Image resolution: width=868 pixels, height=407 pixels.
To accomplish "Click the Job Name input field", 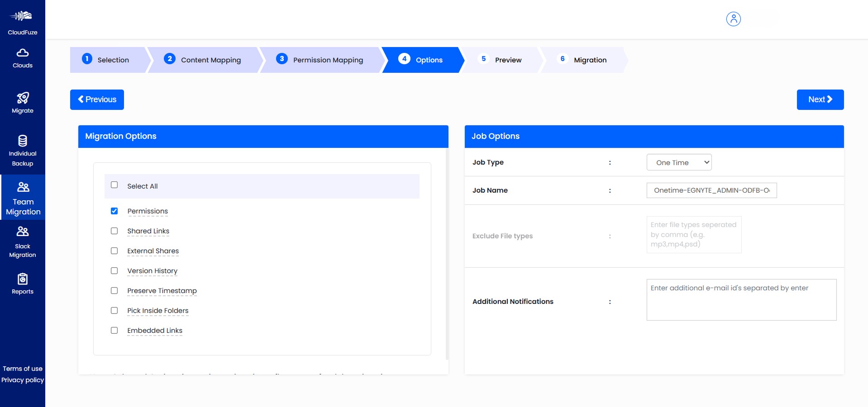I will (711, 190).
